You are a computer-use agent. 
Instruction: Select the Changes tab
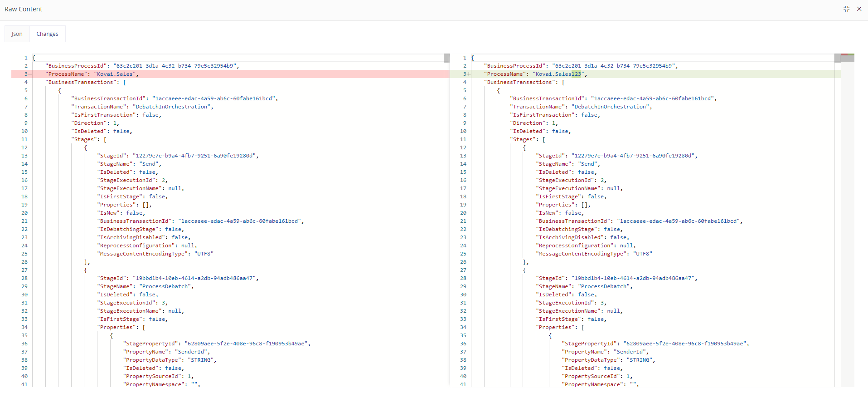(x=48, y=34)
